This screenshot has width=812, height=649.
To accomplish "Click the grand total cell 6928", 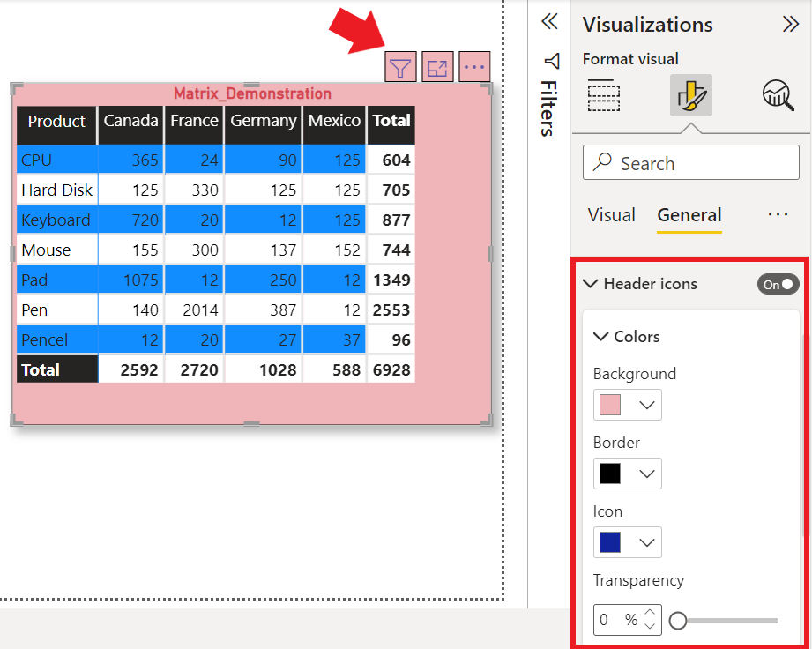I will (391, 369).
